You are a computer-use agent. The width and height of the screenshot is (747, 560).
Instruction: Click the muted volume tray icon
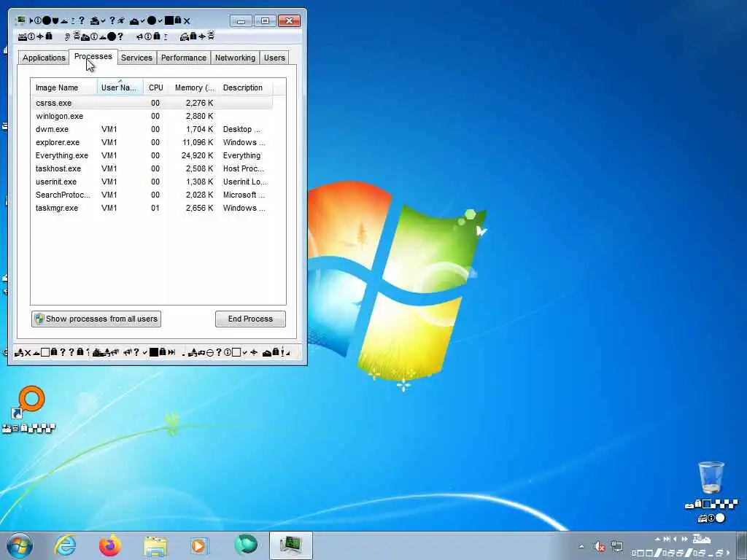[x=600, y=547]
